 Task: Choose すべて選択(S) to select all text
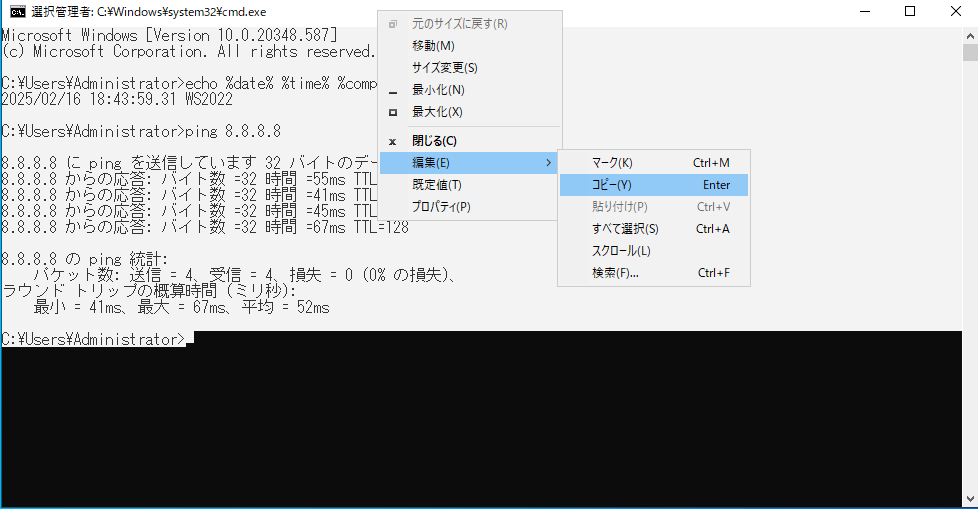(x=625, y=229)
